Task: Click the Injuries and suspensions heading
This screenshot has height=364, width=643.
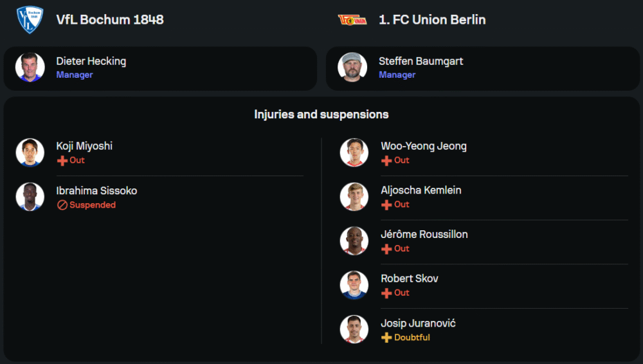Action: click(x=321, y=114)
